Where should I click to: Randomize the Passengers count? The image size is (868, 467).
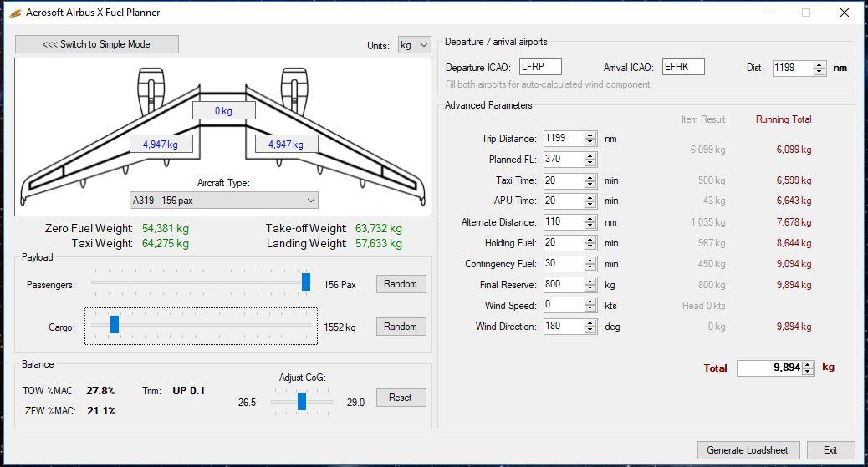click(x=401, y=284)
